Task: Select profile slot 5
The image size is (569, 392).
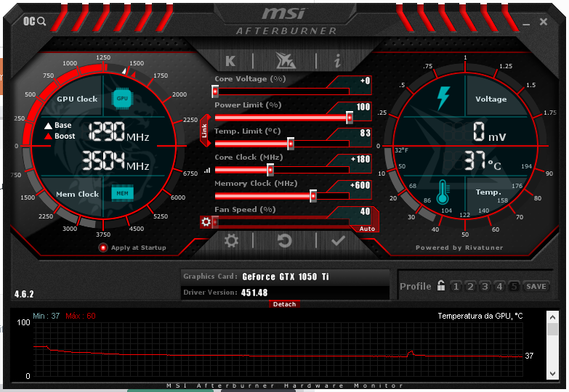Action: [514, 287]
